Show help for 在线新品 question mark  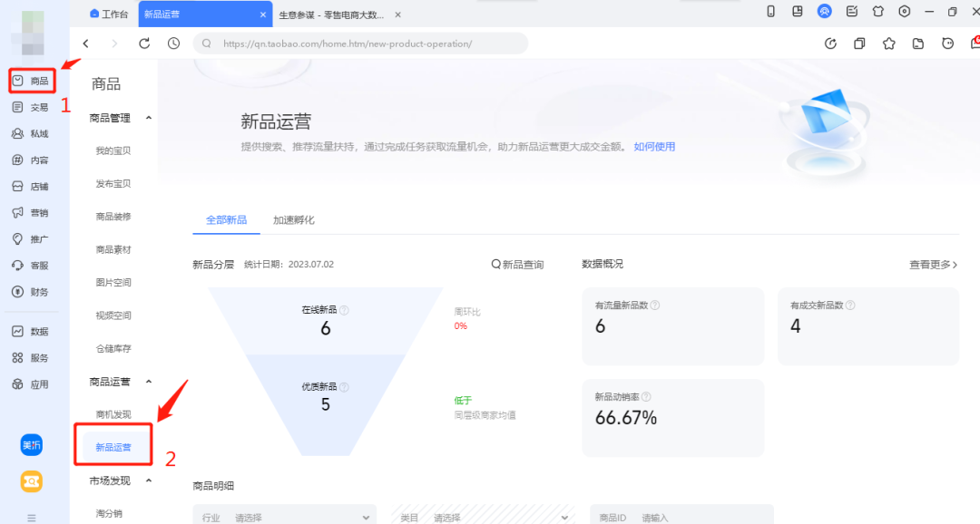pyautogui.click(x=344, y=310)
